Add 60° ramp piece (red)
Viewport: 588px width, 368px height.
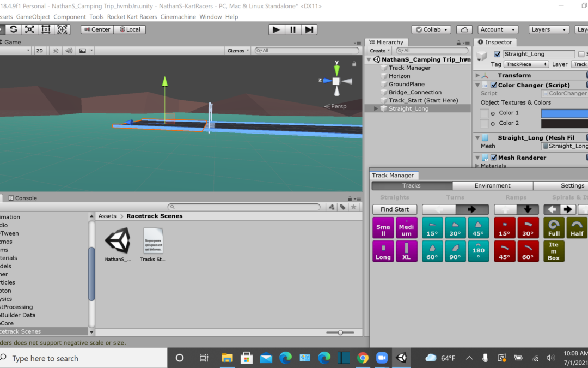coord(528,251)
